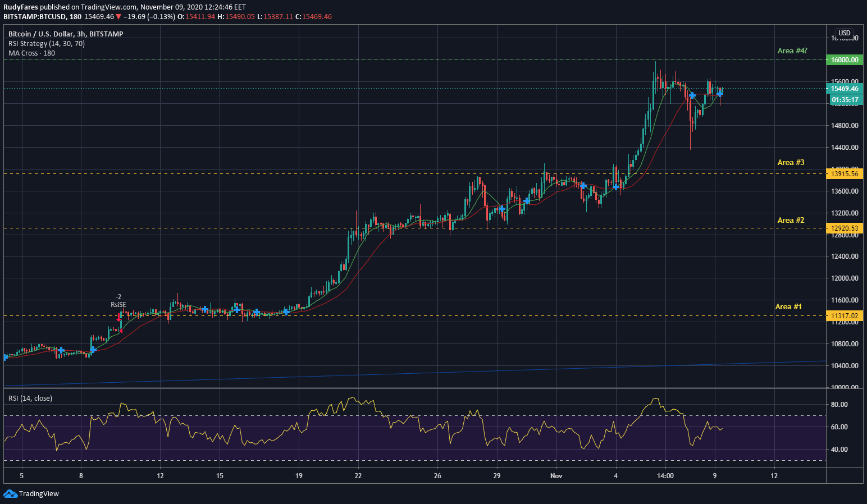Click the red down-arrow in the header quote
Screen dimensions: 867x504
point(118,17)
